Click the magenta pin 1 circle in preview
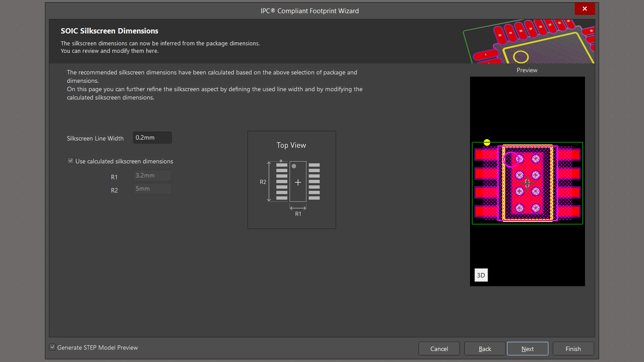Viewport: 644px width, 362px height. click(x=510, y=159)
